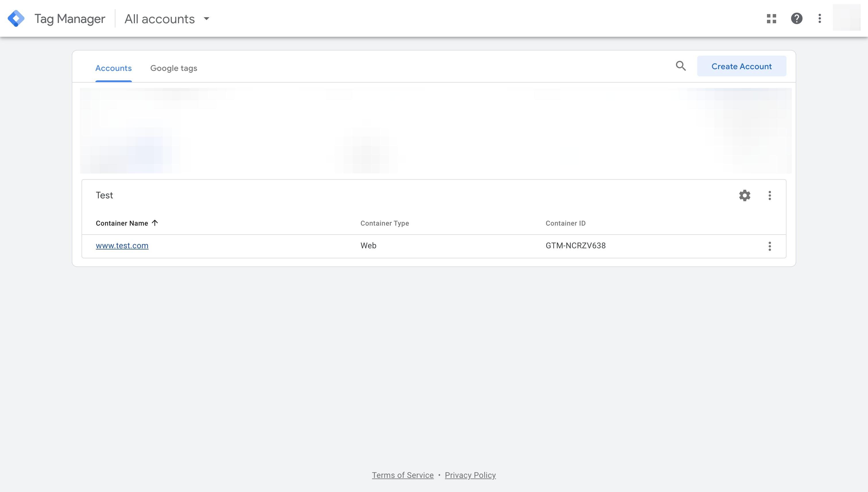The image size is (868, 492).
Task: Click the Container Type column header
Action: tap(385, 223)
